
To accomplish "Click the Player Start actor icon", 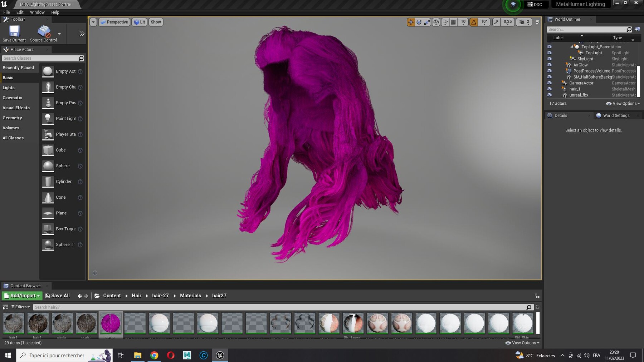I will click(48, 134).
